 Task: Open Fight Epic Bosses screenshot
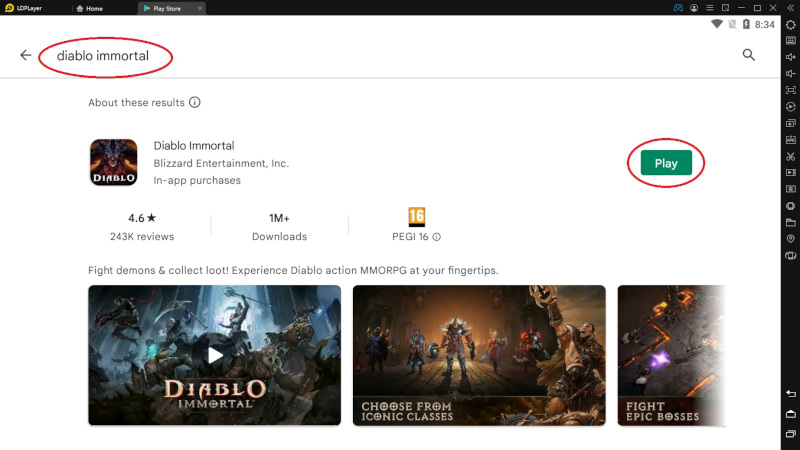click(x=671, y=355)
